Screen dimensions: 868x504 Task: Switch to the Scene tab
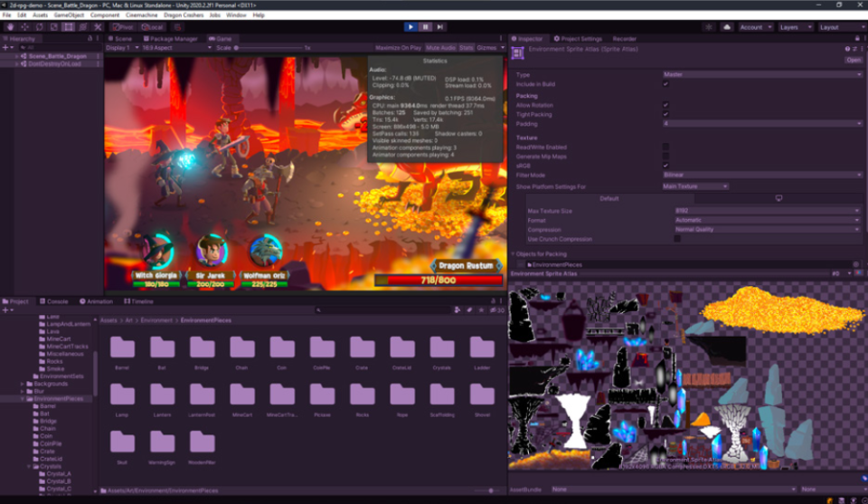point(119,39)
